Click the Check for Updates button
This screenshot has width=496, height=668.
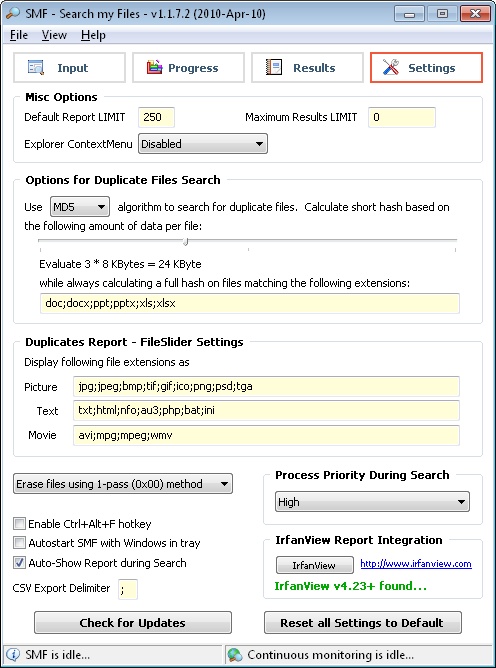coord(133,622)
